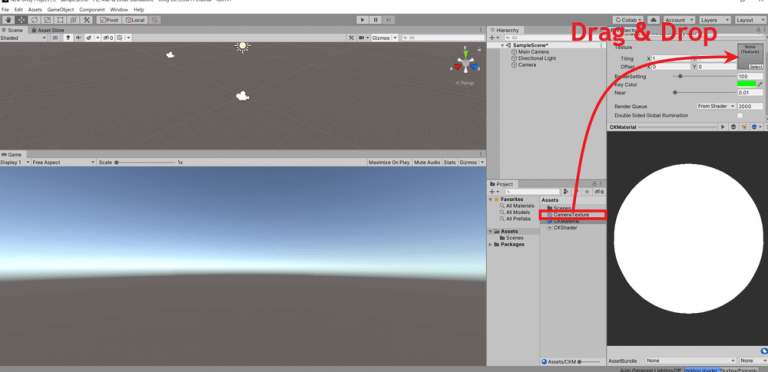Click the favorites star icon in Project toolbar
The image size is (768, 372).
pyautogui.click(x=586, y=192)
